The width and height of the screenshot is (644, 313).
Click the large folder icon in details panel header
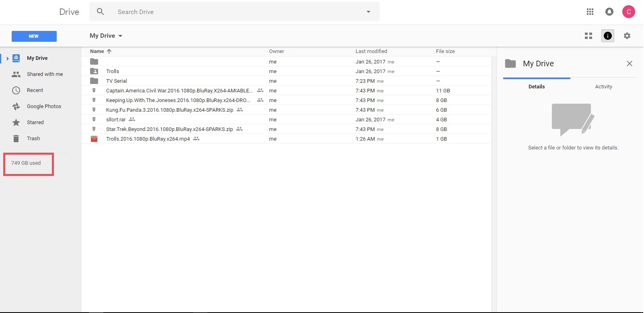point(510,63)
